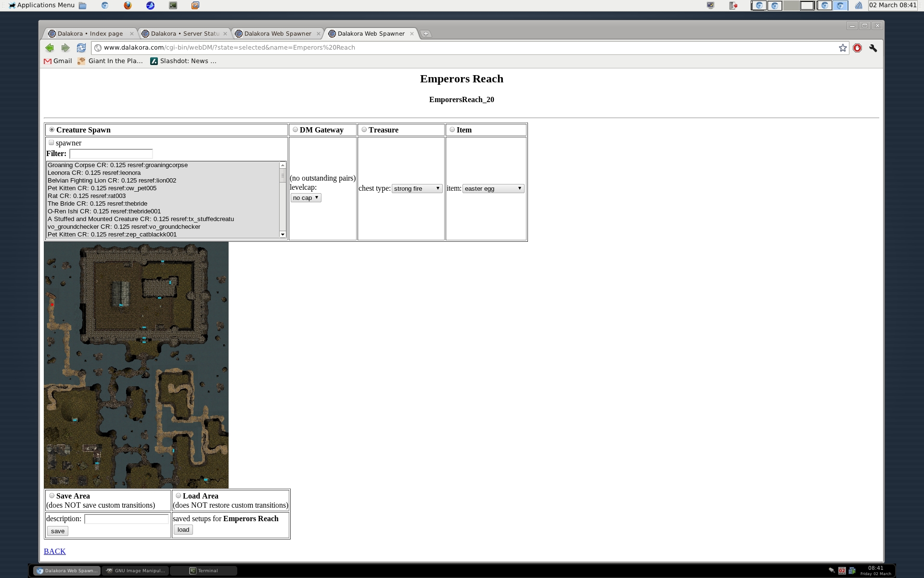Launch Firefox from the top panel
The image size is (924, 578).
tap(128, 5)
